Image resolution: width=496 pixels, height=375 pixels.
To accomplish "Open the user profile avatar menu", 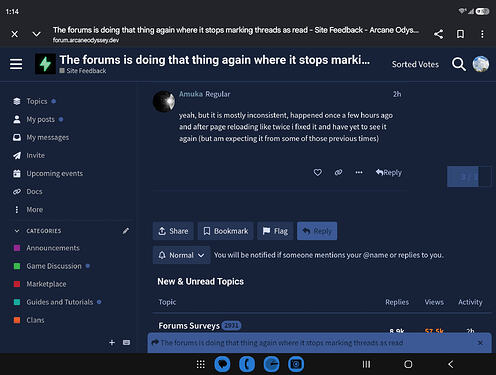I will pyautogui.click(x=481, y=64).
